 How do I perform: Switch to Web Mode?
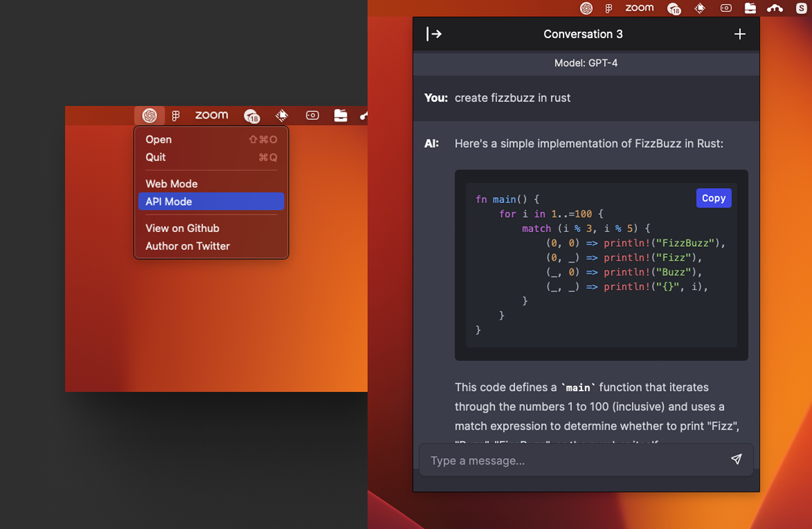pos(172,184)
